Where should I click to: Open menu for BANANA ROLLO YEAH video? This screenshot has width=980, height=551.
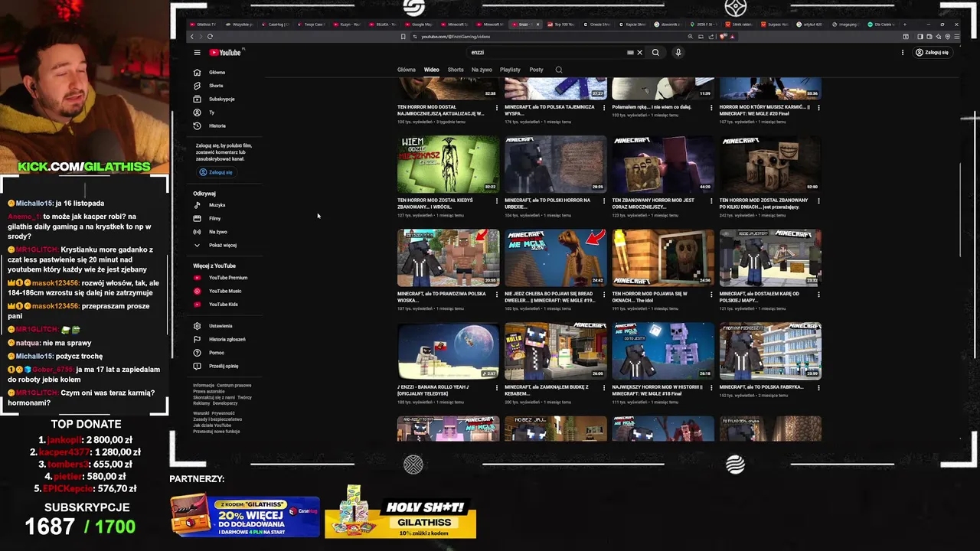pos(497,387)
